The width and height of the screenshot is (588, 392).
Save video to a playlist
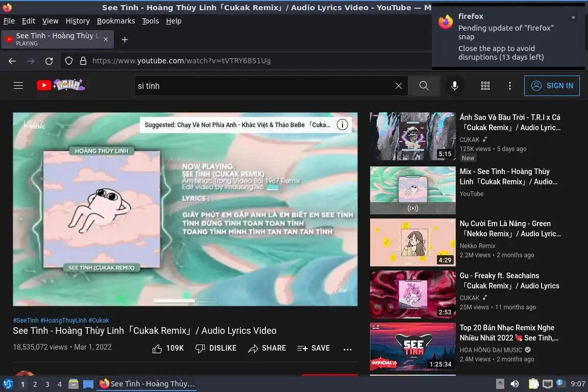coord(313,349)
